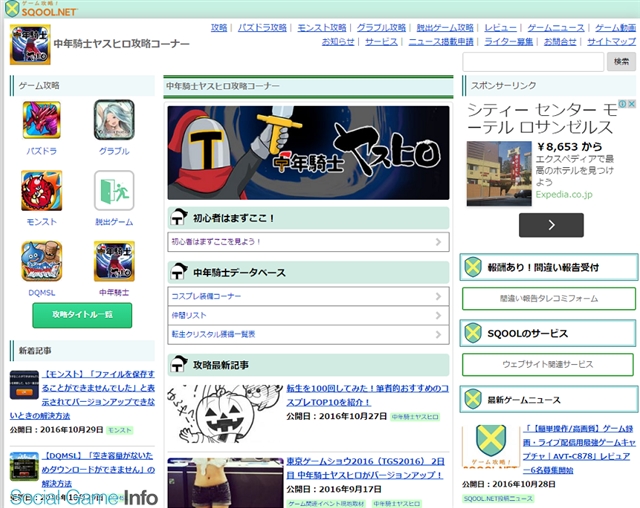Click the モンスト article thumbnail in 新着記事

click(x=24, y=385)
